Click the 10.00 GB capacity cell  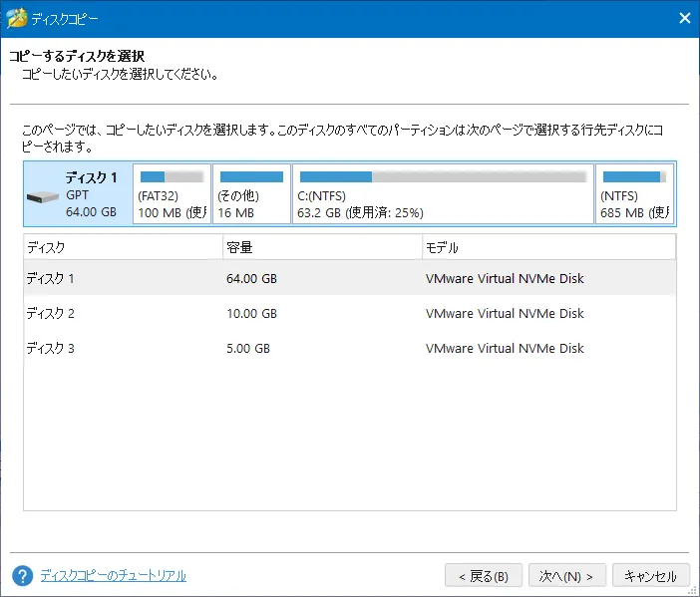point(251,313)
